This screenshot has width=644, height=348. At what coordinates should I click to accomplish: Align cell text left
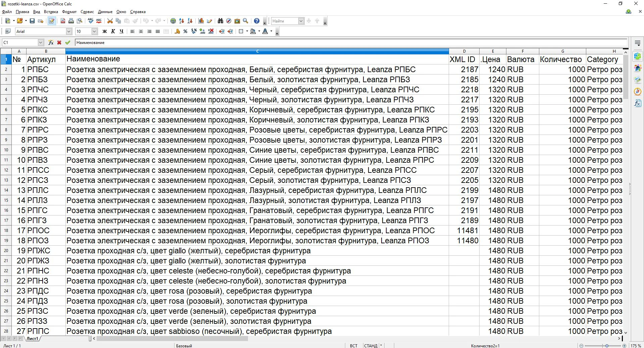pos(133,31)
